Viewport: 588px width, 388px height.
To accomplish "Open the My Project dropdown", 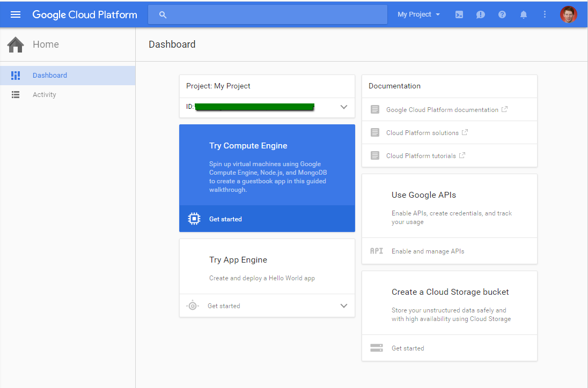I will coord(418,14).
